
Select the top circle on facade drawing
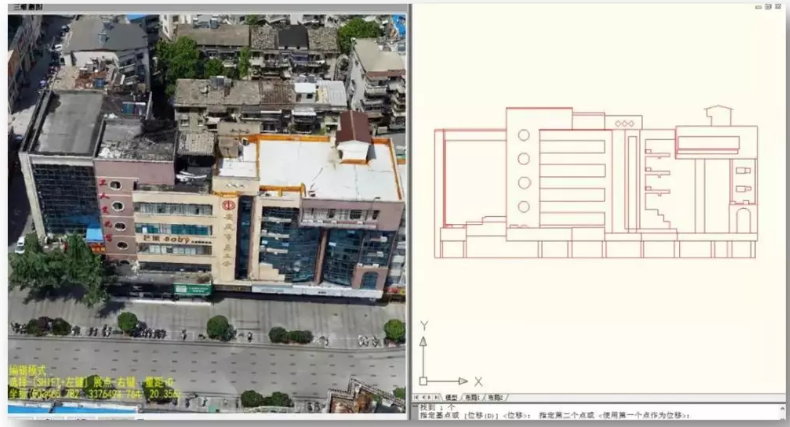click(x=524, y=135)
